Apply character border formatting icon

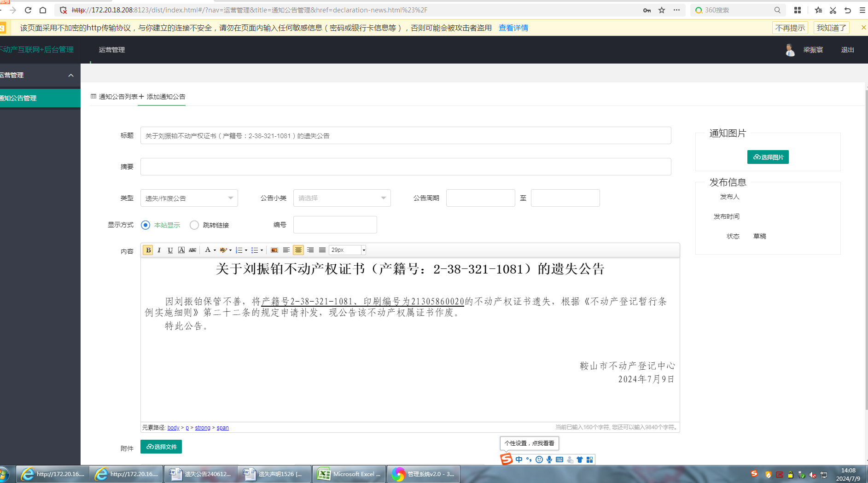point(181,250)
